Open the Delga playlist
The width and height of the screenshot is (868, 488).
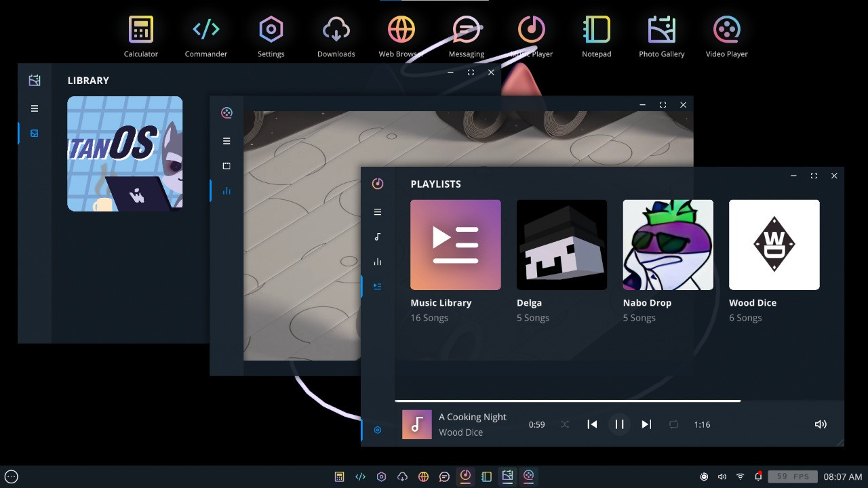[x=561, y=245]
